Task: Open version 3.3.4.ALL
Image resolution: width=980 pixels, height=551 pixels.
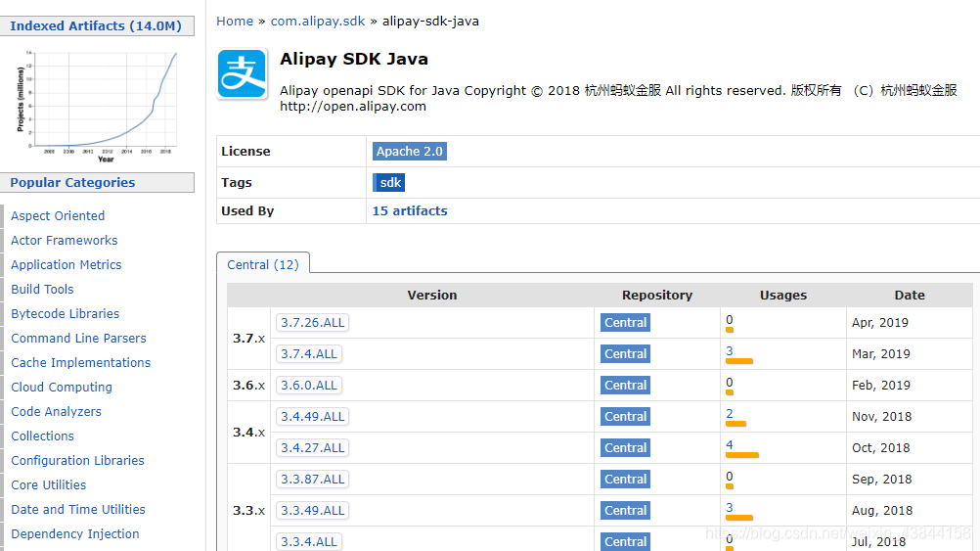Action: (x=309, y=541)
